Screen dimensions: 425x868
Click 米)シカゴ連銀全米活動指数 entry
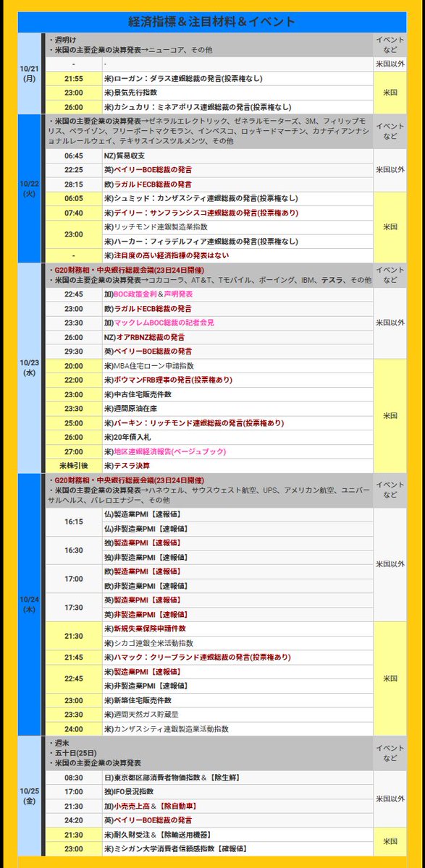click(237, 643)
